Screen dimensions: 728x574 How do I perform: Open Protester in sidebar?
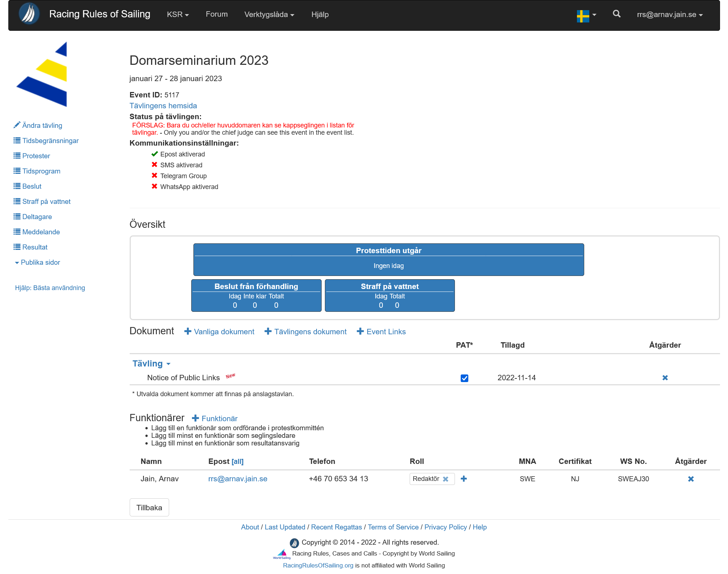(x=36, y=156)
